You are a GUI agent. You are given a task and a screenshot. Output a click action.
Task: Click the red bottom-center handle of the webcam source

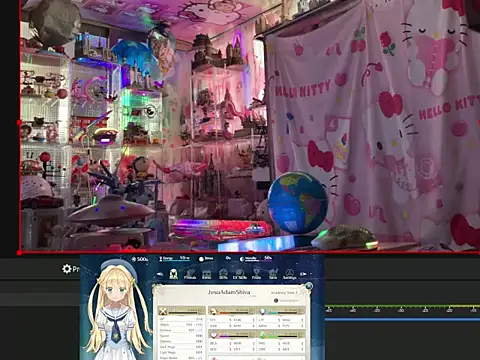coord(250,252)
